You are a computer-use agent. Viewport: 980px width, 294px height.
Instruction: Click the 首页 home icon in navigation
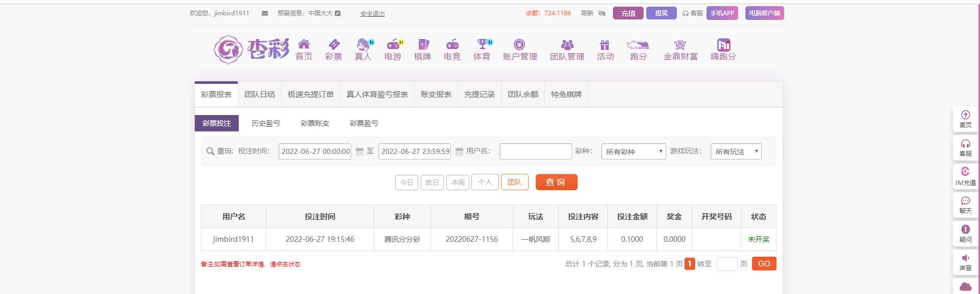click(304, 44)
